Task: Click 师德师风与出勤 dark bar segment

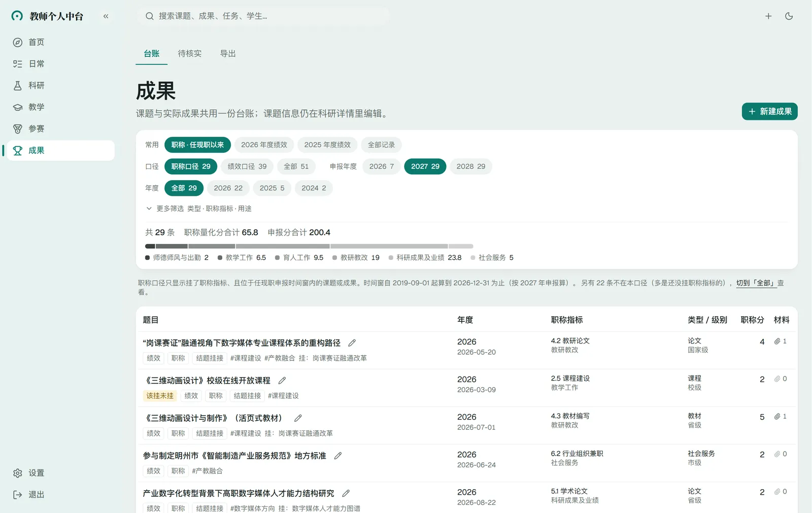Action: pyautogui.click(x=150, y=246)
